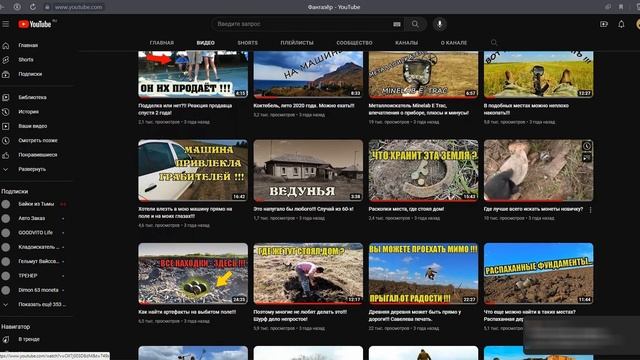Open video title Как найти артефакты на выбитом поле

click(x=187, y=312)
